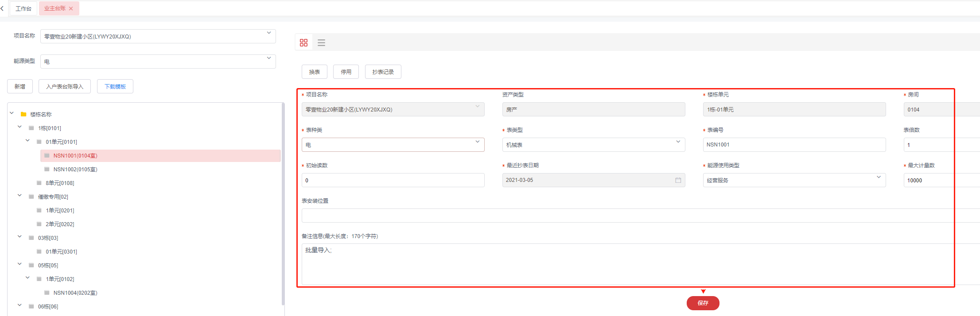Image resolution: width=980 pixels, height=316 pixels.
Task: Open the 能源类型 dropdown
Action: coord(158,62)
